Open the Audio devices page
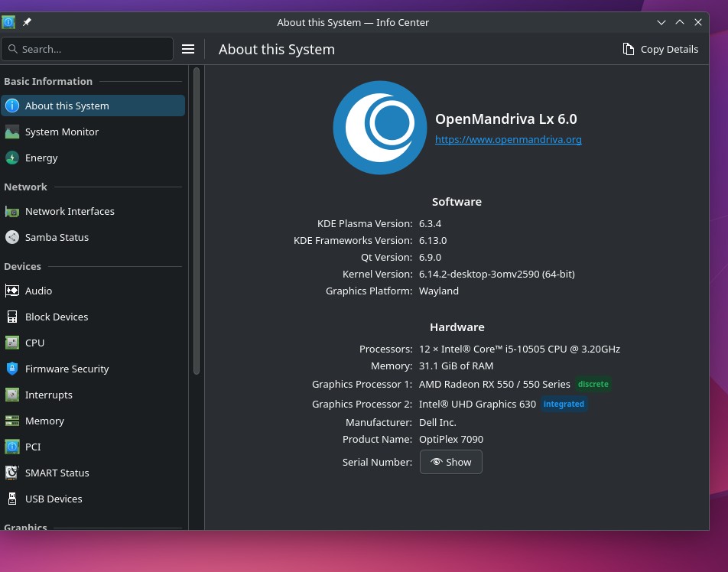This screenshot has width=728, height=572. click(93, 291)
